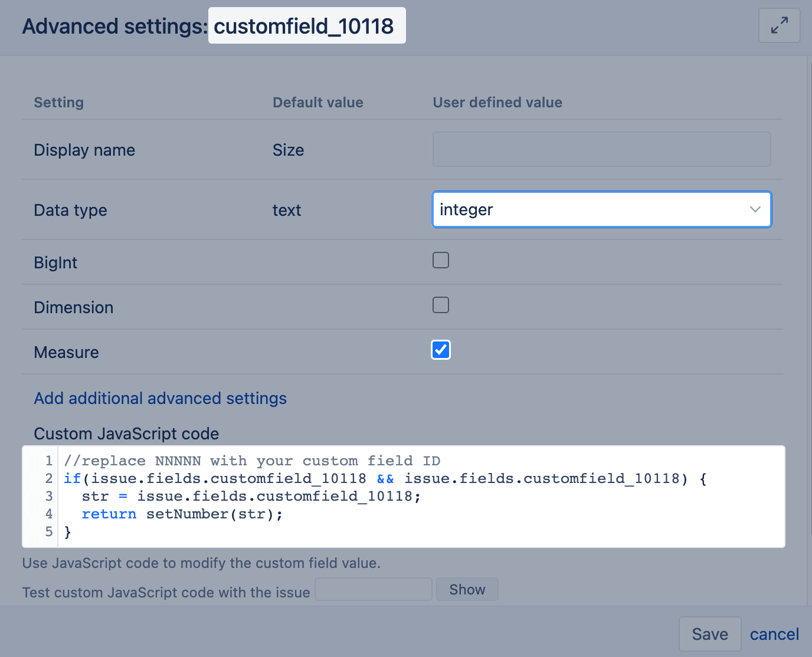Screen dimensions: 812x657
Task: Click the test issue input field
Action: [x=373, y=589]
